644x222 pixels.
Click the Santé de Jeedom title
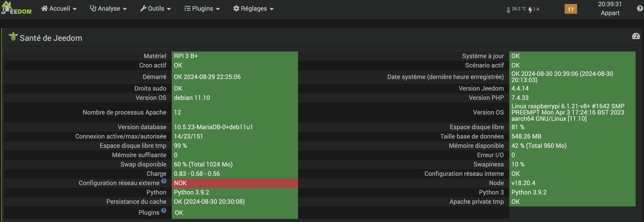(x=51, y=38)
